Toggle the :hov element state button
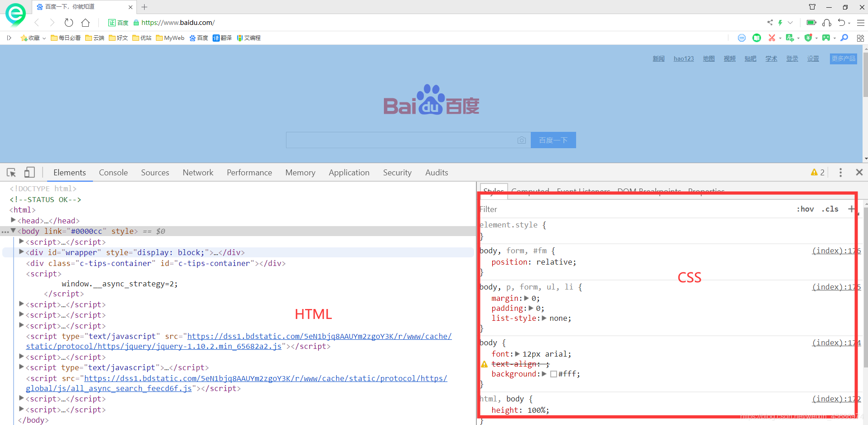The height and width of the screenshot is (425, 868). [805, 209]
